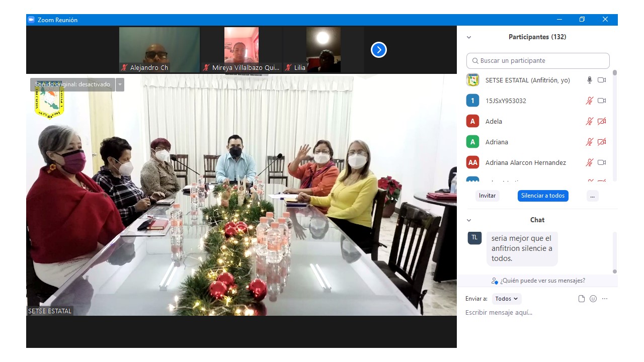Image resolution: width=644 pixels, height=362 pixels.
Task: Click the 'AA' avatar of Adriana Alarcon Hernandez
Action: 472,162
